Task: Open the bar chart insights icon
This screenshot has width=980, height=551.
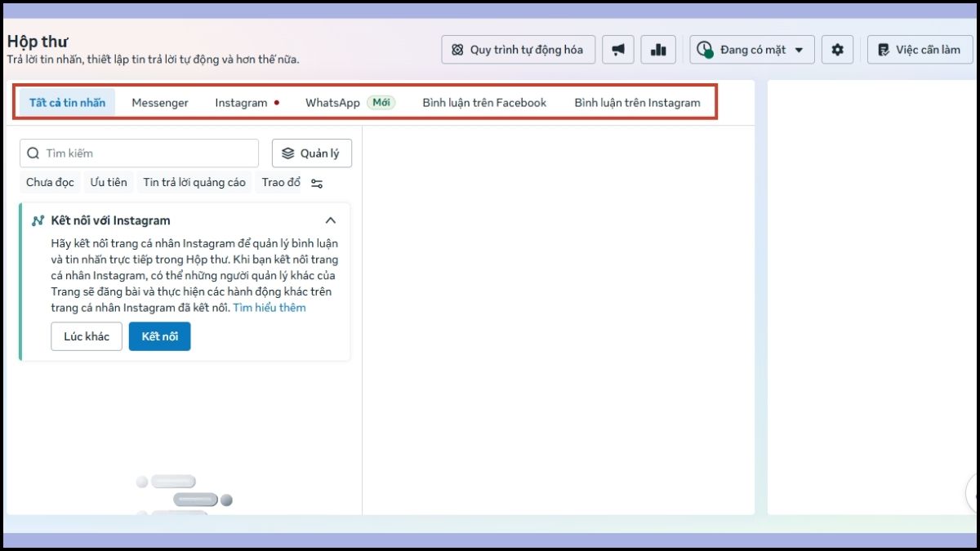Action: [x=658, y=50]
